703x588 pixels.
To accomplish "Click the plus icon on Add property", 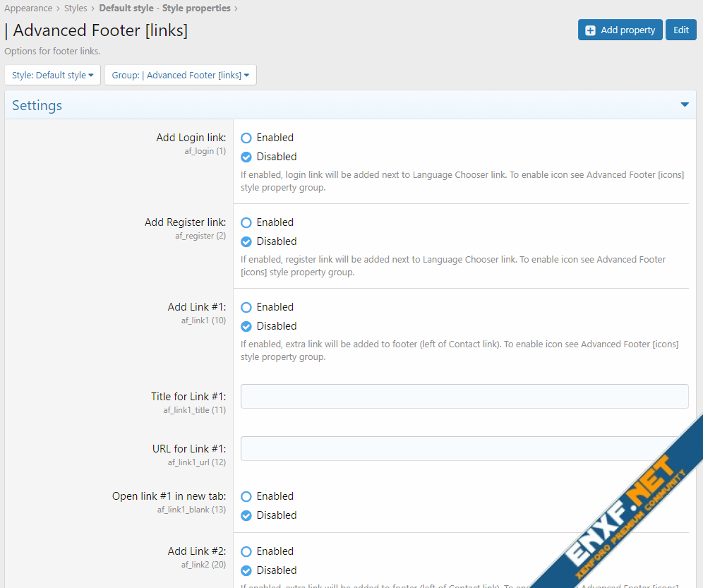I will pyautogui.click(x=591, y=30).
